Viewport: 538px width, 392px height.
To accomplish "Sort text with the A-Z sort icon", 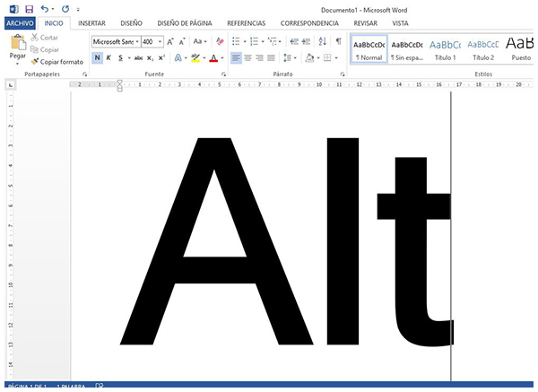I will [x=322, y=41].
